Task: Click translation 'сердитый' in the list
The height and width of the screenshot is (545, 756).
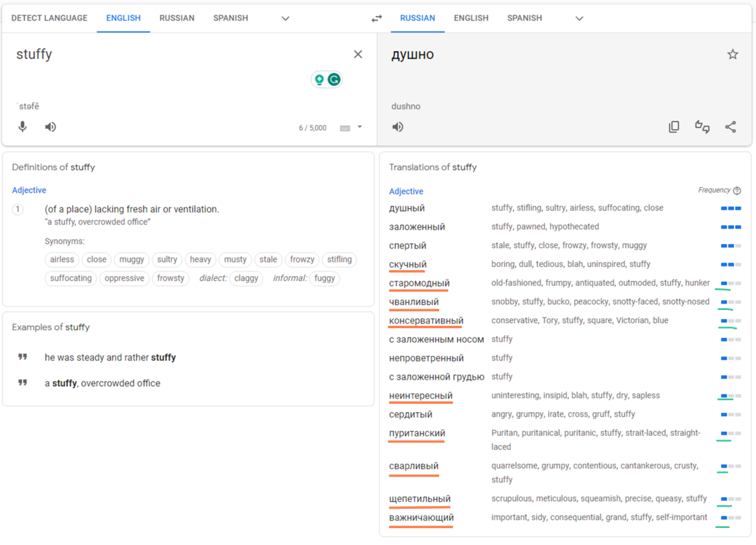Action: tap(411, 415)
